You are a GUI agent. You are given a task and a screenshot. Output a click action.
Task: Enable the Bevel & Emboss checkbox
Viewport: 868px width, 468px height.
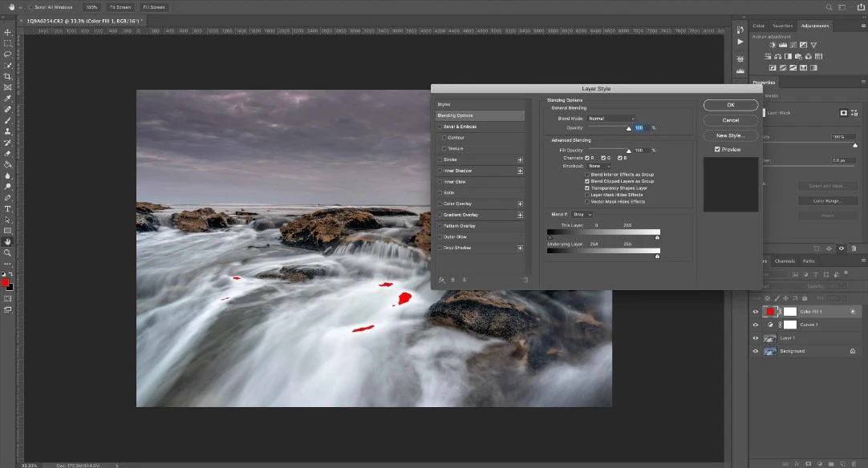tap(440, 127)
